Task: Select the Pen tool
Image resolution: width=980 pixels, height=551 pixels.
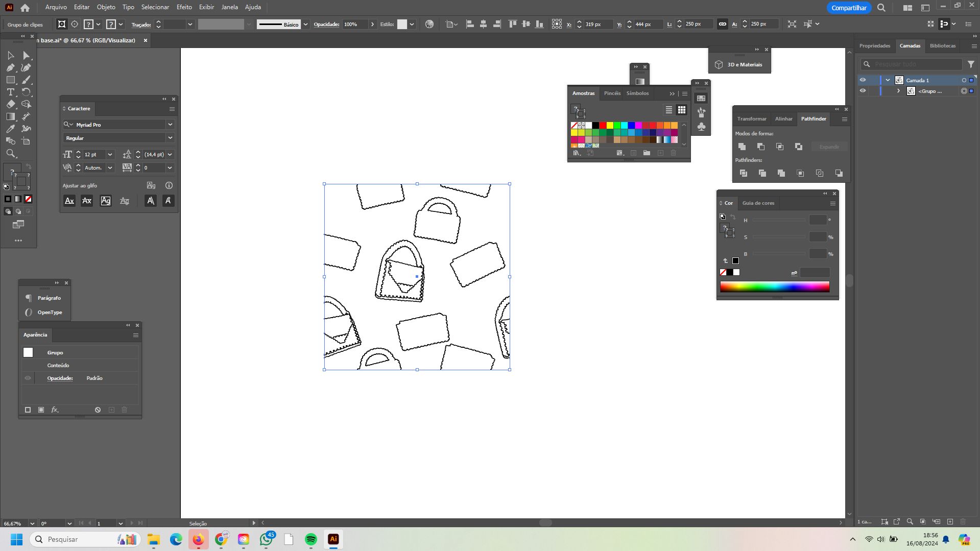Action: (11, 67)
